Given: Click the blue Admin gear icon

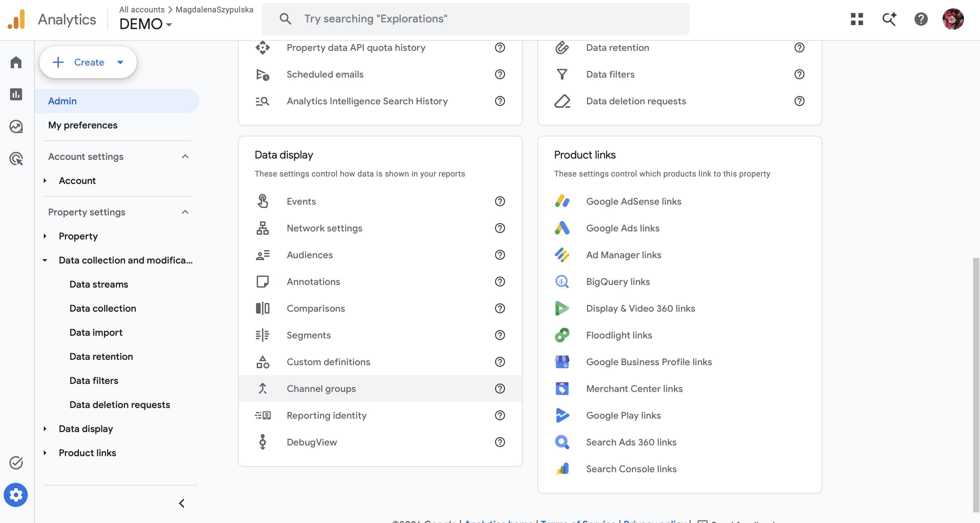Looking at the screenshot, I should click(16, 495).
